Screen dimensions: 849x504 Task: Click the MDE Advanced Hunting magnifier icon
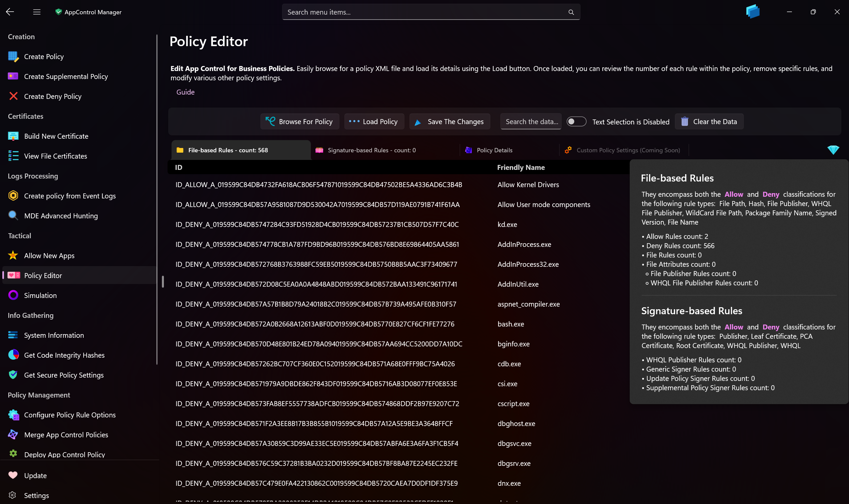(13, 216)
